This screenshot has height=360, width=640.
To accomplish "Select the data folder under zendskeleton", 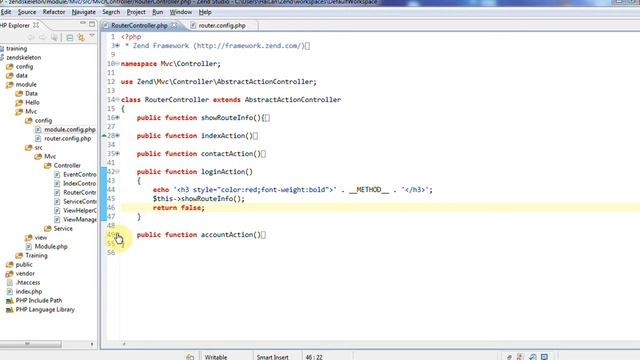I will (x=22, y=76).
